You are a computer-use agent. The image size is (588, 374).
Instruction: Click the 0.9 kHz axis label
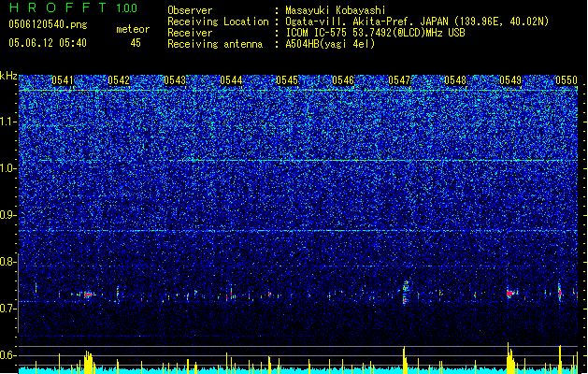[8, 215]
